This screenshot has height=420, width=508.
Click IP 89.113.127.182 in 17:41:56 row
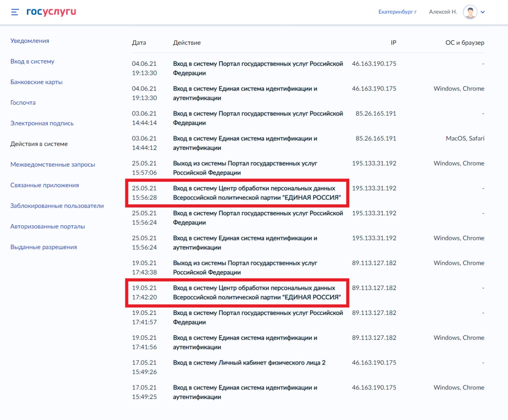pos(374,338)
